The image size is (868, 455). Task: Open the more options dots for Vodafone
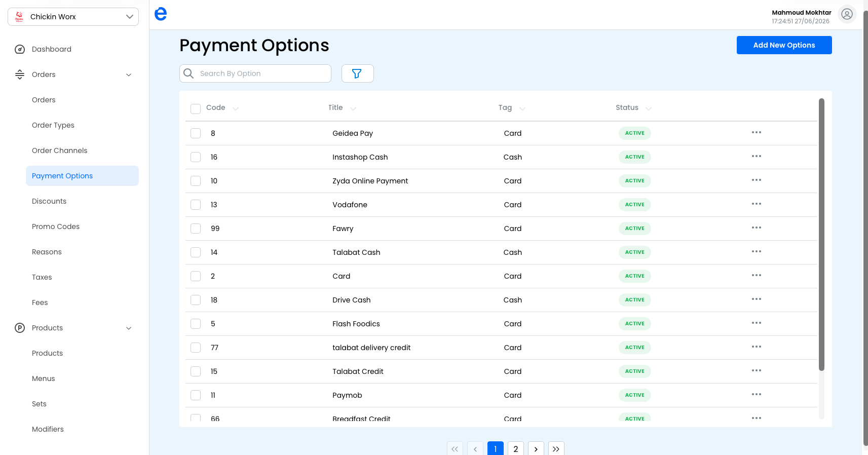click(757, 204)
